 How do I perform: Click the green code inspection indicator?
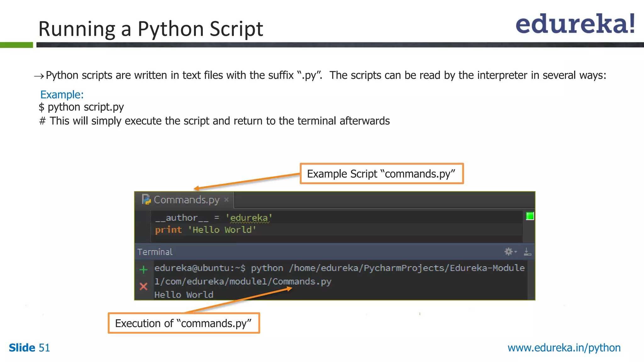pos(530,216)
